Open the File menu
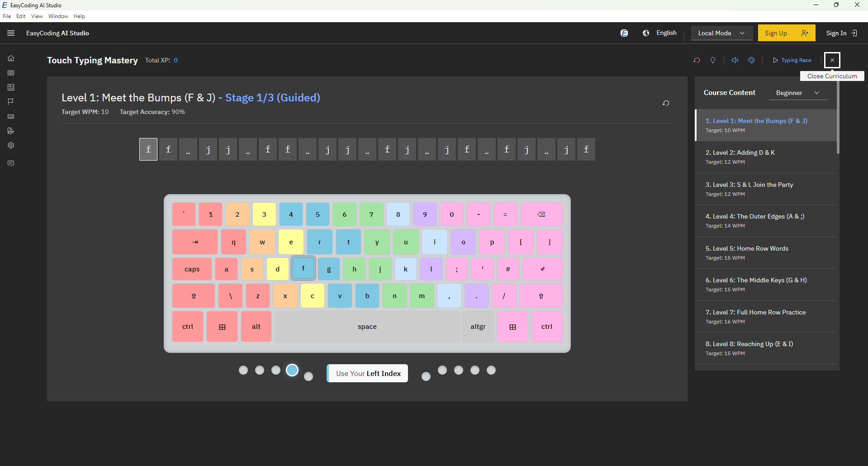 coord(7,16)
